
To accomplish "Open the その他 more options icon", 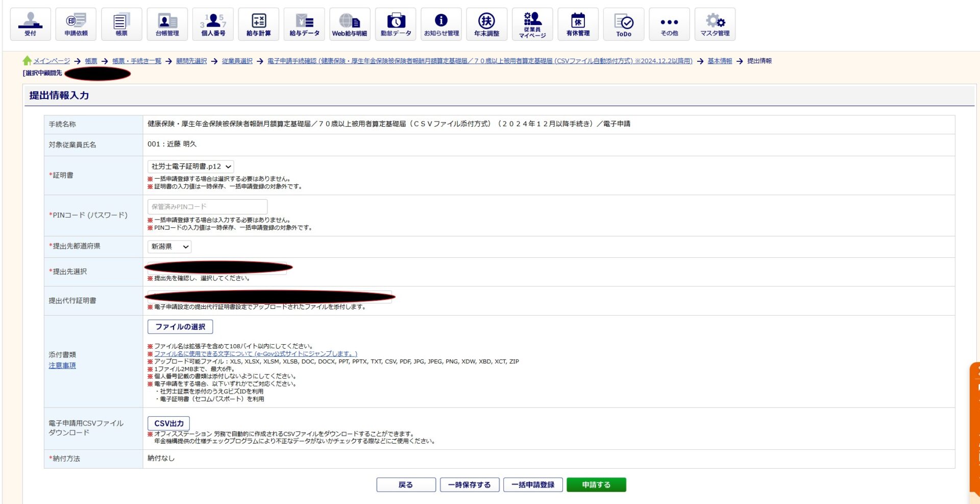I will click(x=669, y=24).
